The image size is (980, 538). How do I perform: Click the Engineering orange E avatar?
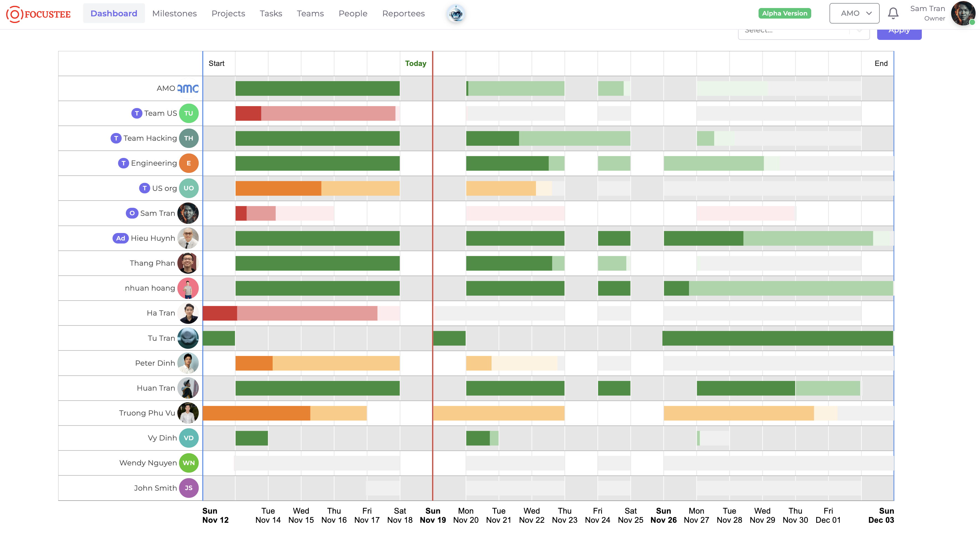click(189, 163)
